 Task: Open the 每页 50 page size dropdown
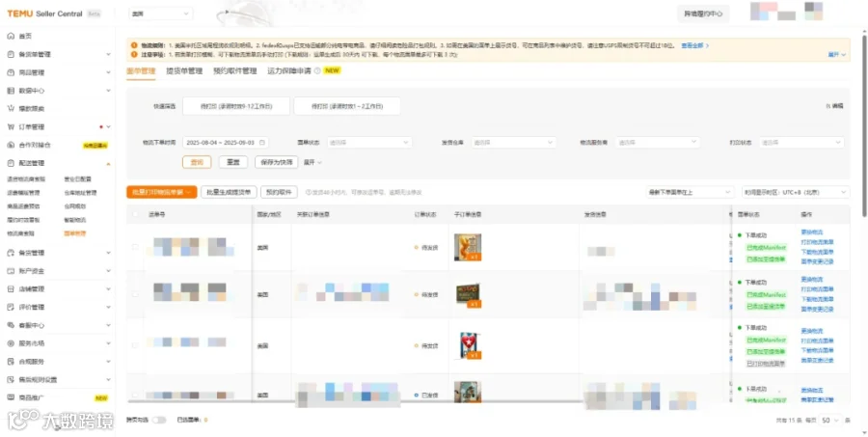point(829,421)
